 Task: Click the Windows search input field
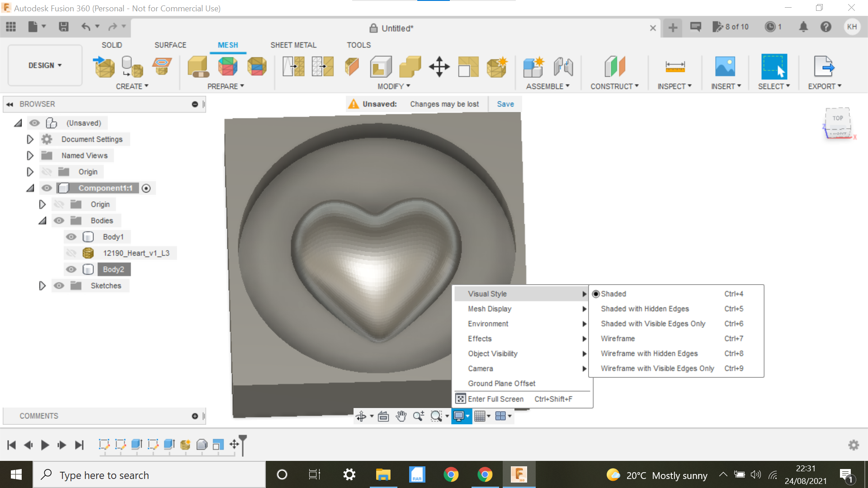pos(149,474)
